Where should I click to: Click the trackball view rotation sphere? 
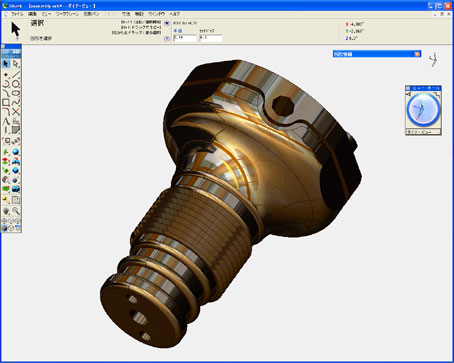423,110
